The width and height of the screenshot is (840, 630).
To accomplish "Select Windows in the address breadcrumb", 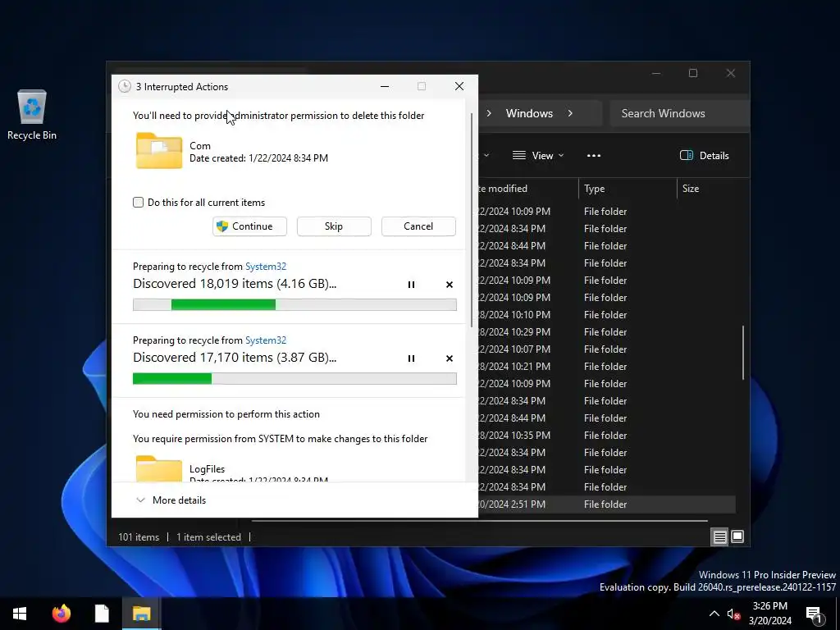I will 529,113.
